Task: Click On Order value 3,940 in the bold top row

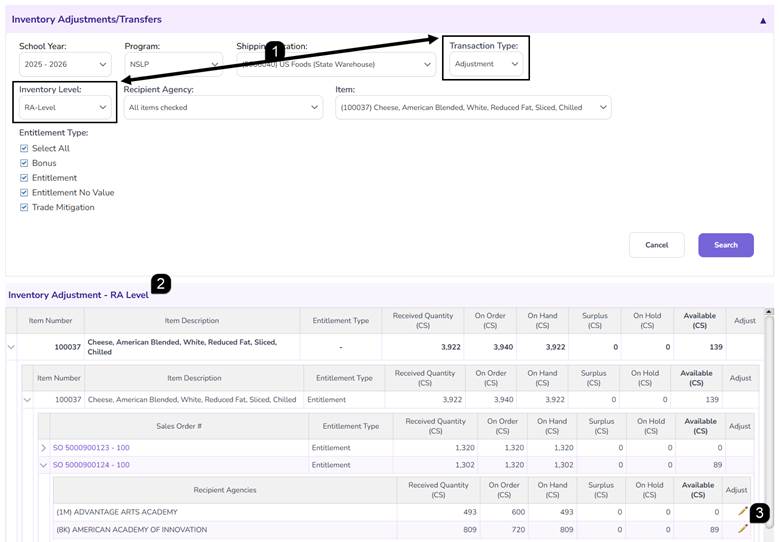Action: click(x=503, y=347)
